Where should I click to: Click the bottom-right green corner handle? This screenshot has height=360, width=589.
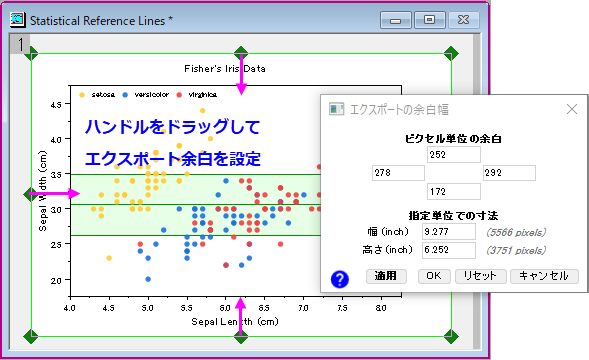tap(451, 336)
